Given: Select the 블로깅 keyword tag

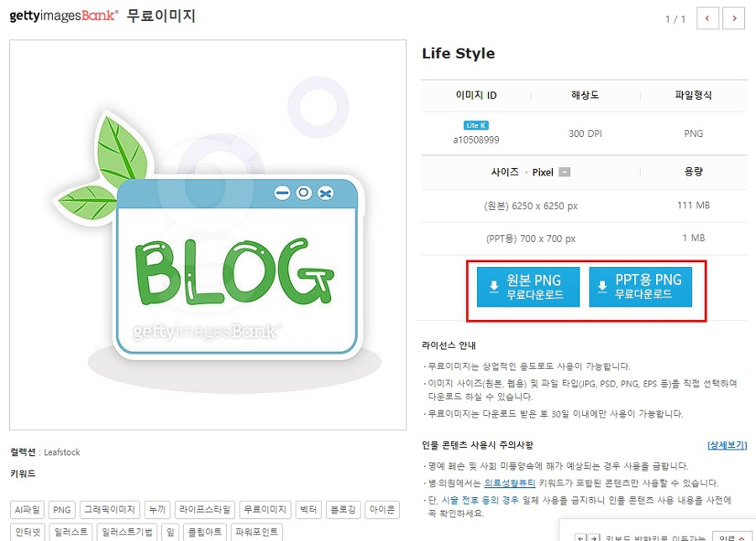Looking at the screenshot, I should click(x=343, y=510).
